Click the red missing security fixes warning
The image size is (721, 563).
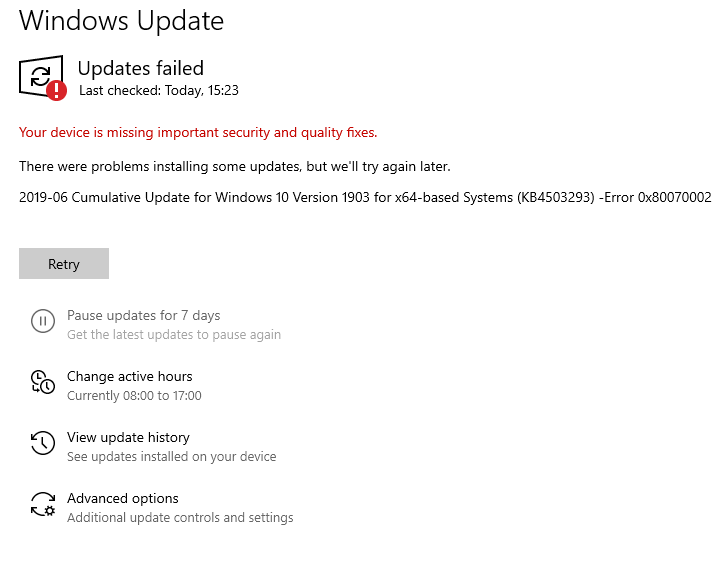198,132
